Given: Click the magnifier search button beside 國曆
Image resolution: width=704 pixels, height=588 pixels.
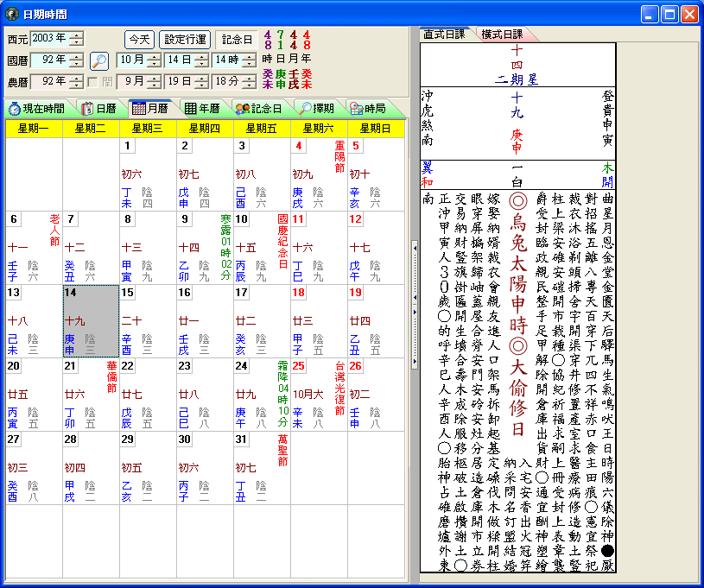Looking at the screenshot, I should 99,60.
